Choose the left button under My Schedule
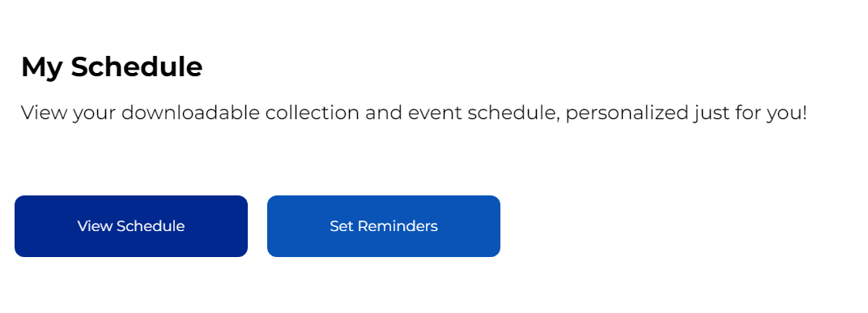 pyautogui.click(x=131, y=226)
